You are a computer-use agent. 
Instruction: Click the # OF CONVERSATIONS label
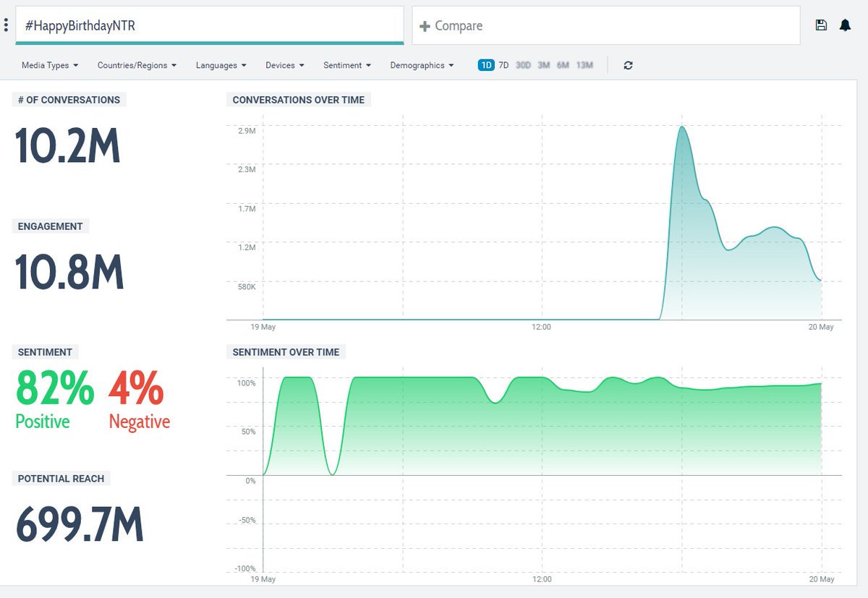[x=69, y=100]
